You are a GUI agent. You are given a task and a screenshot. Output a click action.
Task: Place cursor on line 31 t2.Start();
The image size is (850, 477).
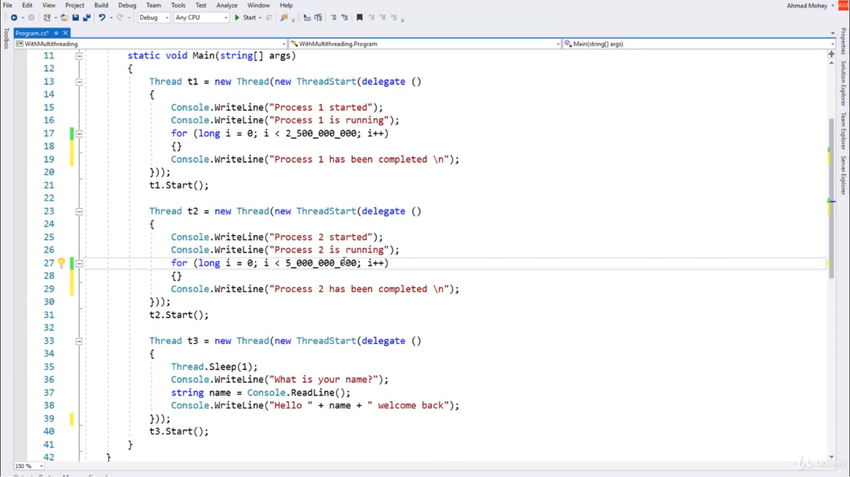pos(178,315)
